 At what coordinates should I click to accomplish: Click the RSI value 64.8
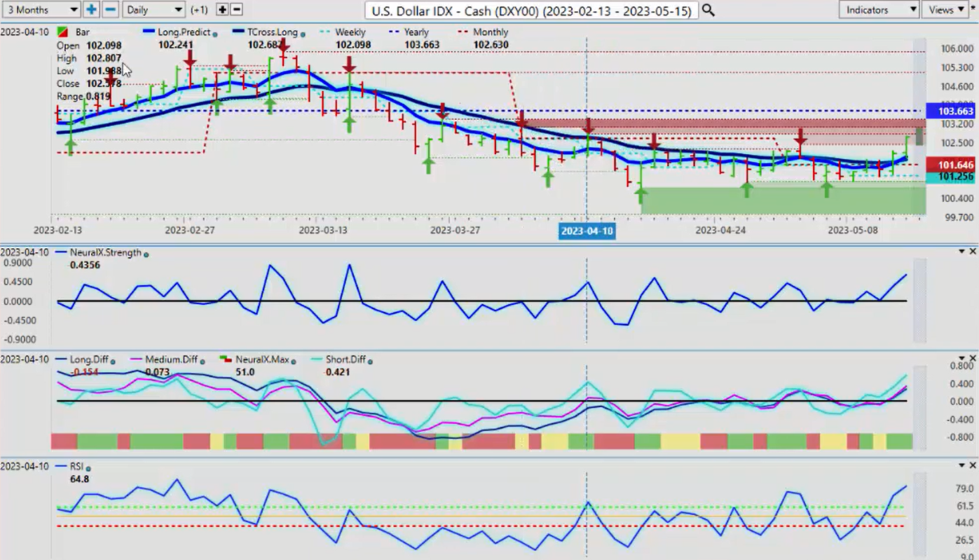(x=79, y=479)
